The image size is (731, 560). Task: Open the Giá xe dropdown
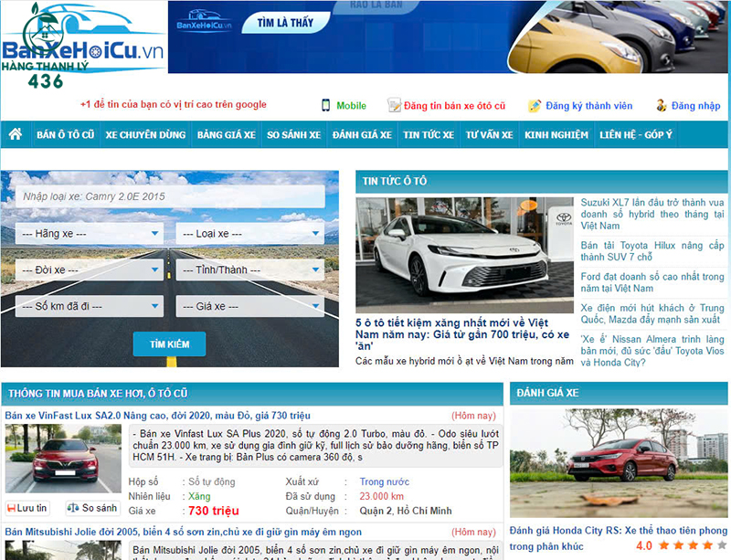[x=249, y=306]
